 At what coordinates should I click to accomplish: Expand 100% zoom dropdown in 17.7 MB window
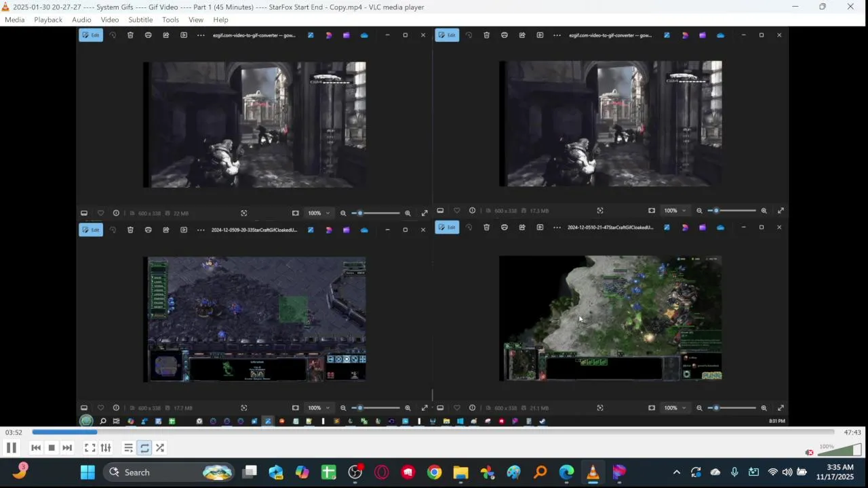pyautogui.click(x=319, y=408)
